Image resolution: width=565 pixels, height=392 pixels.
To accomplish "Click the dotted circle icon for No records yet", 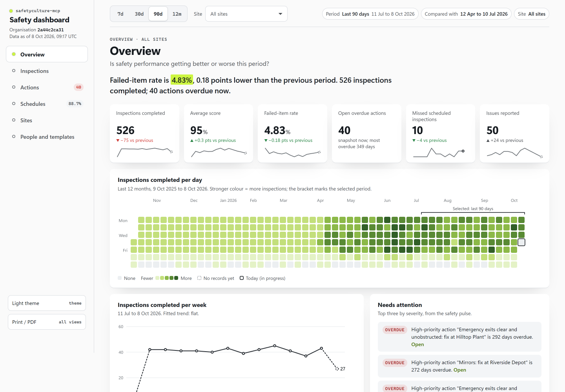I will pos(199,278).
